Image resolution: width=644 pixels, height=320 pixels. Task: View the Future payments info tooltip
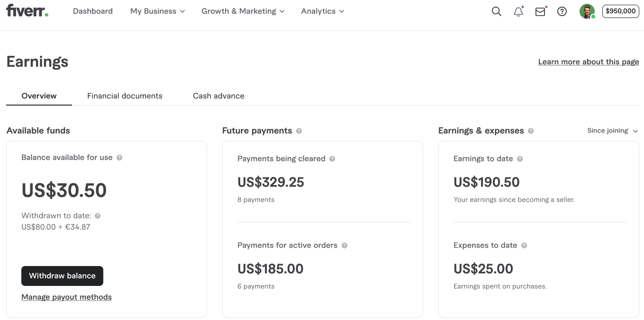(x=299, y=131)
